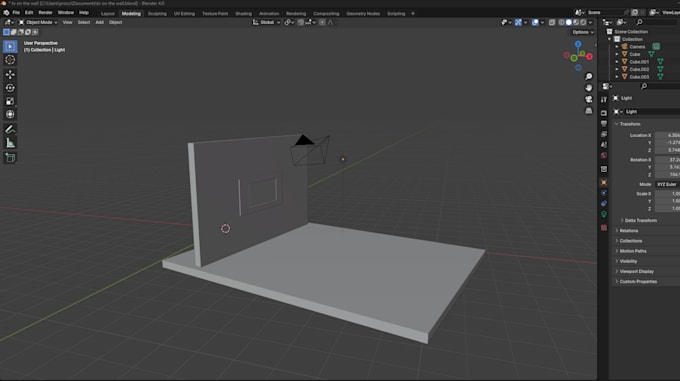Click the Rotation X value field
680x381 pixels.
[667, 160]
